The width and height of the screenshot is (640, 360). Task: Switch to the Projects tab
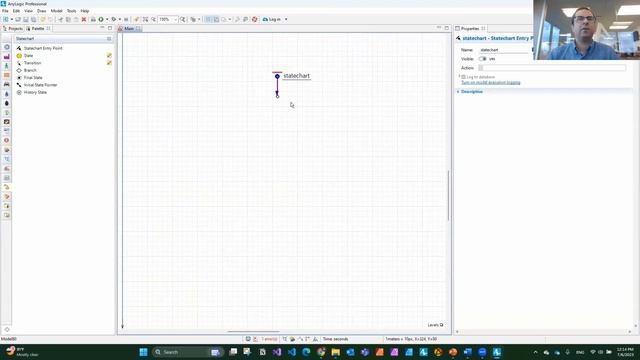13,29
